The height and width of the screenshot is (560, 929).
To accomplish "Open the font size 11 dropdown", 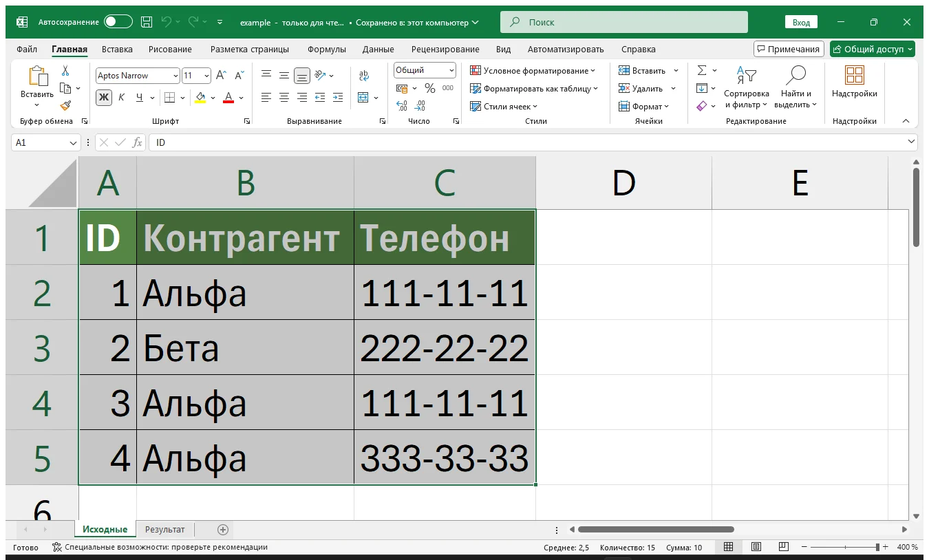I will tap(206, 76).
